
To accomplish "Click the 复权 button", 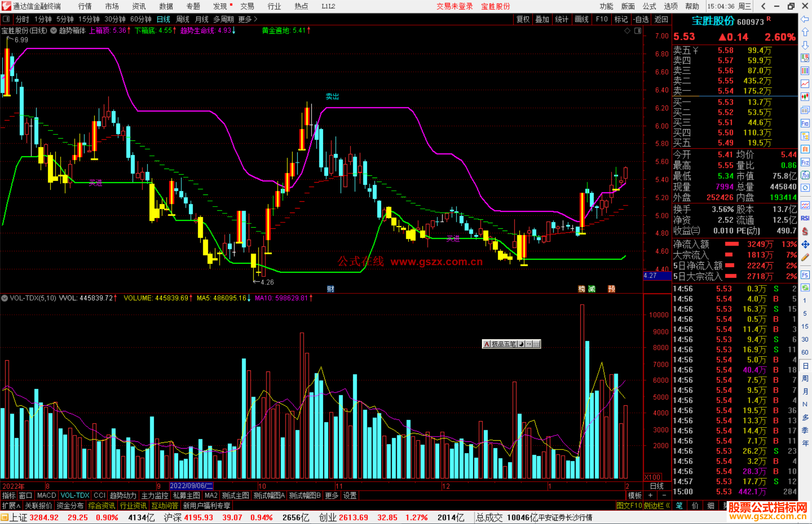I will point(523,19).
